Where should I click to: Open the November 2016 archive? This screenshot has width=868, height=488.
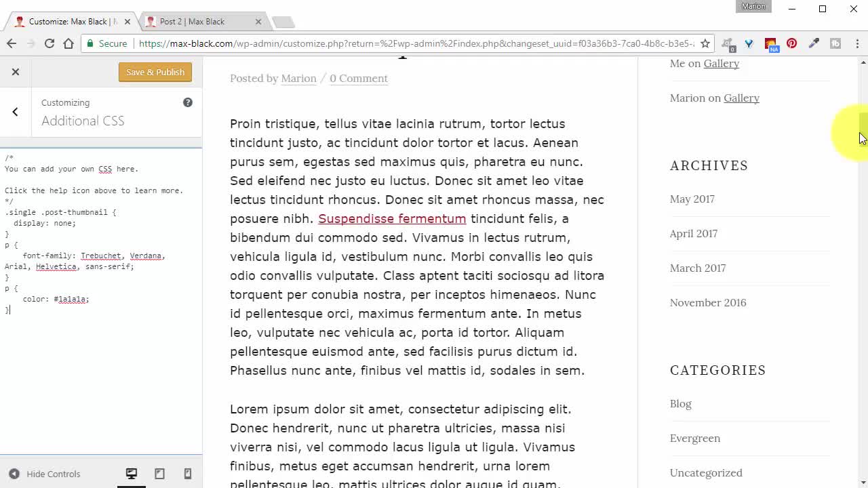708,303
